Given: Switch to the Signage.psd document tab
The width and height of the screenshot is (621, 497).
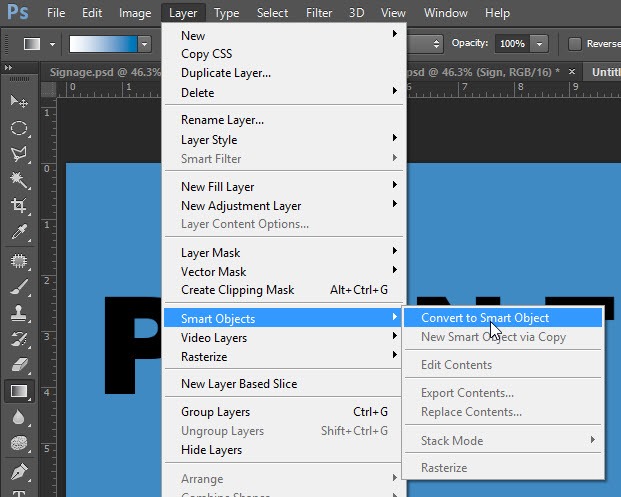Looking at the screenshot, I should click(105, 72).
